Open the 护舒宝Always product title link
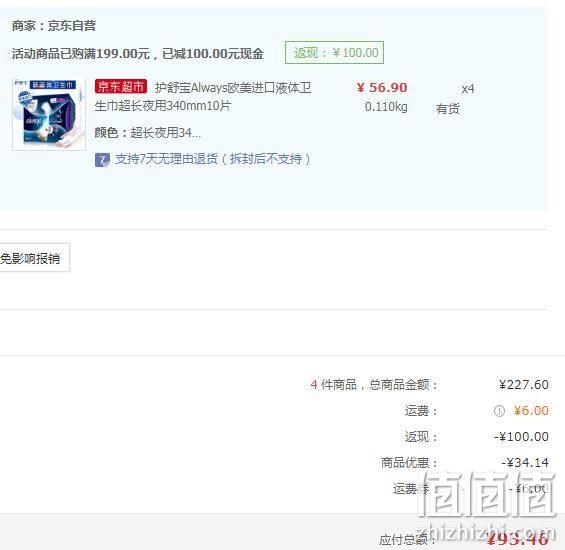This screenshot has width=565, height=550. pos(203,97)
